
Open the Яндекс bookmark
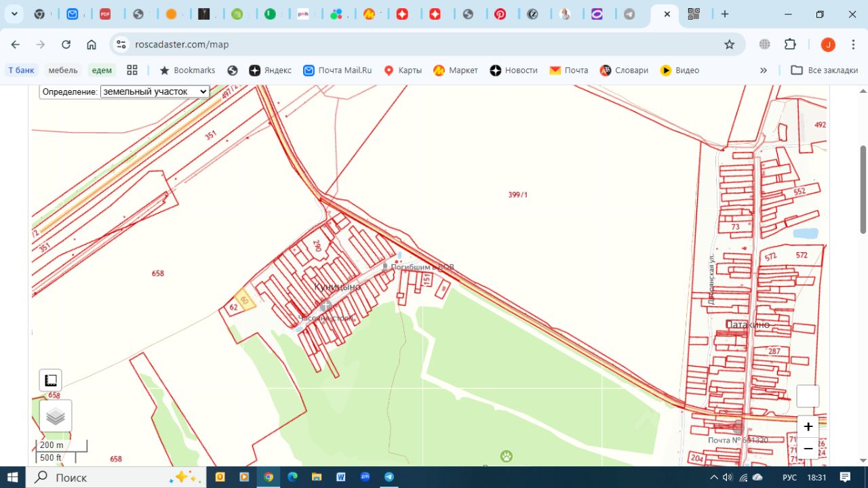click(x=270, y=70)
